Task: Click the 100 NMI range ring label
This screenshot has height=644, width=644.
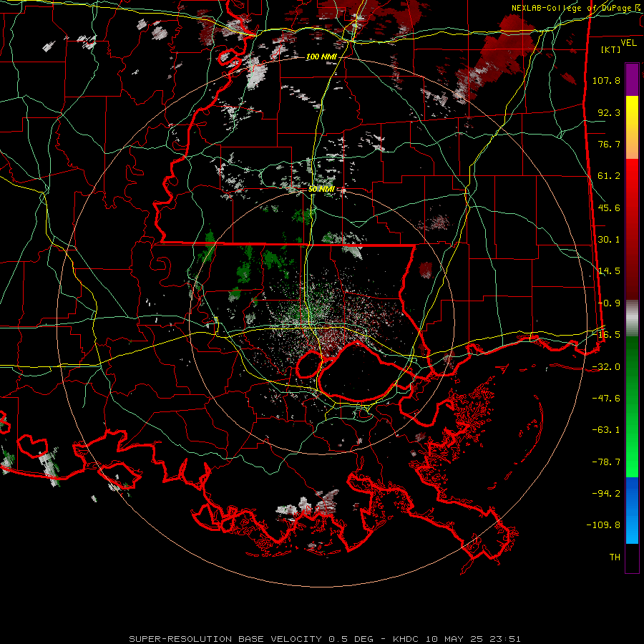Action: [321, 57]
